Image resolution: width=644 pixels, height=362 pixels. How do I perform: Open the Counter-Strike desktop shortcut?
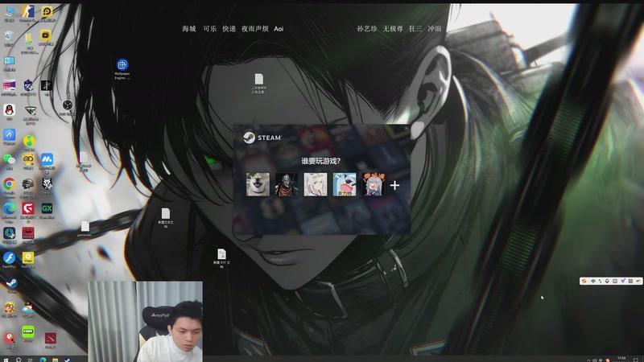(28, 14)
